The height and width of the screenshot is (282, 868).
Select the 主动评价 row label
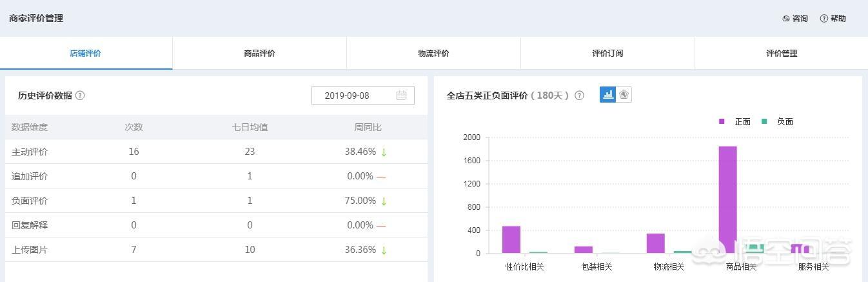(x=30, y=152)
